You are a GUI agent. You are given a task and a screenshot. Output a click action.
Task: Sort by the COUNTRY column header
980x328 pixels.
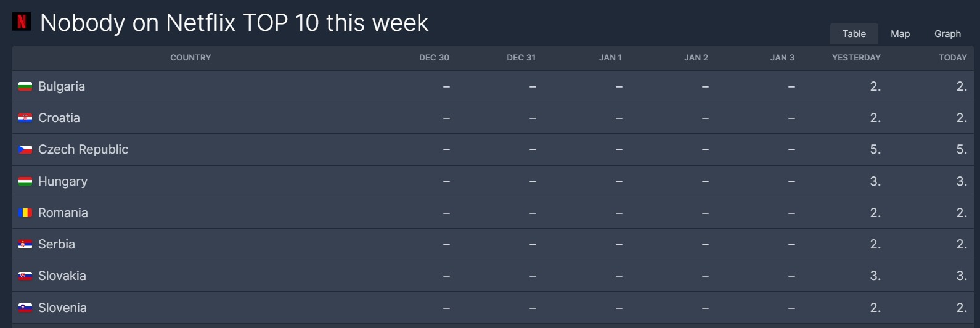coord(190,57)
